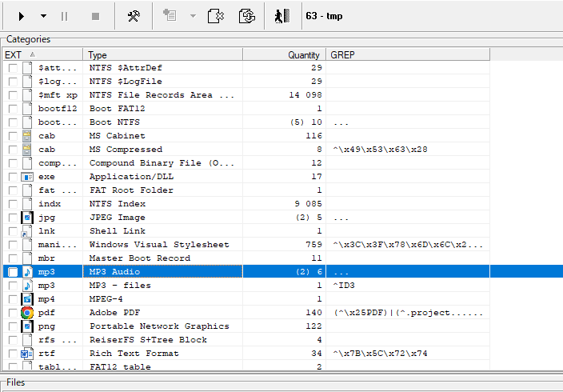563x392 pixels.
Task: Click the page with refresh arrows icon
Action: point(246,16)
